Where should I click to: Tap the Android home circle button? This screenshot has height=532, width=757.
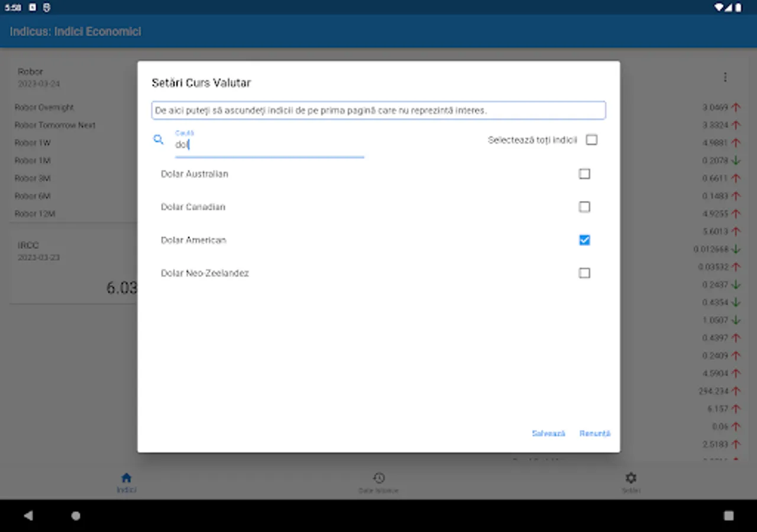tap(76, 515)
